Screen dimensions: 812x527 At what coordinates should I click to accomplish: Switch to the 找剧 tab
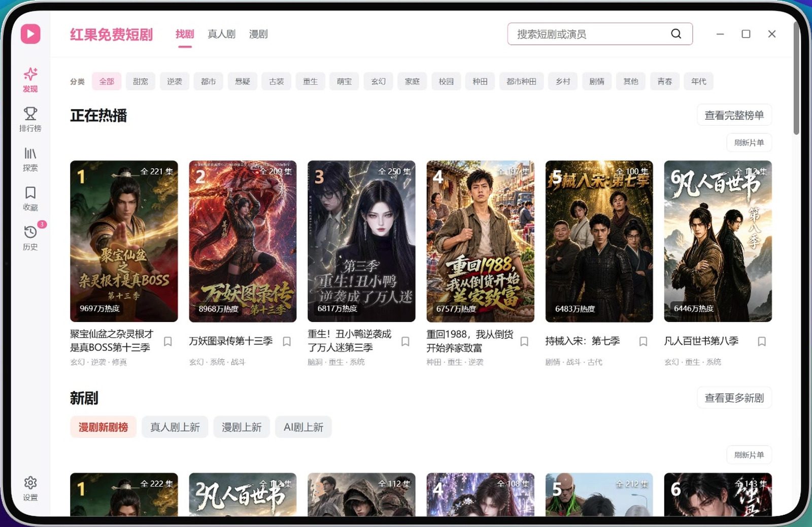click(185, 34)
